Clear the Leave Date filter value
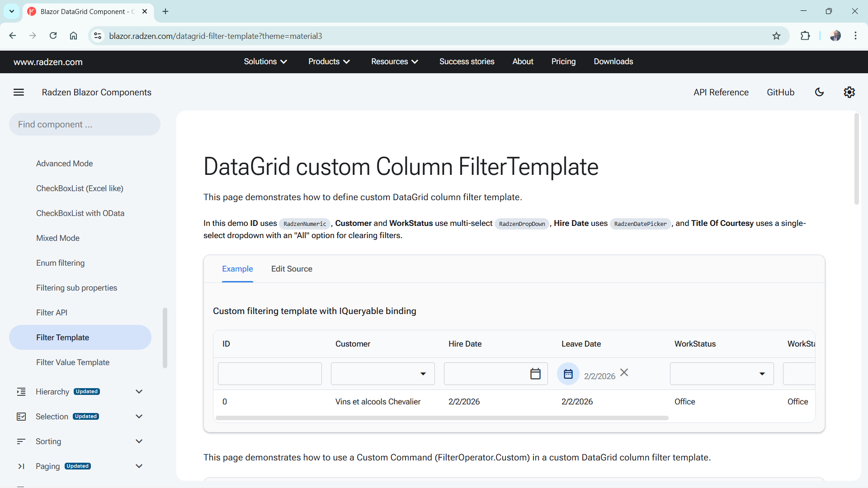This screenshot has height=488, width=868. click(624, 373)
